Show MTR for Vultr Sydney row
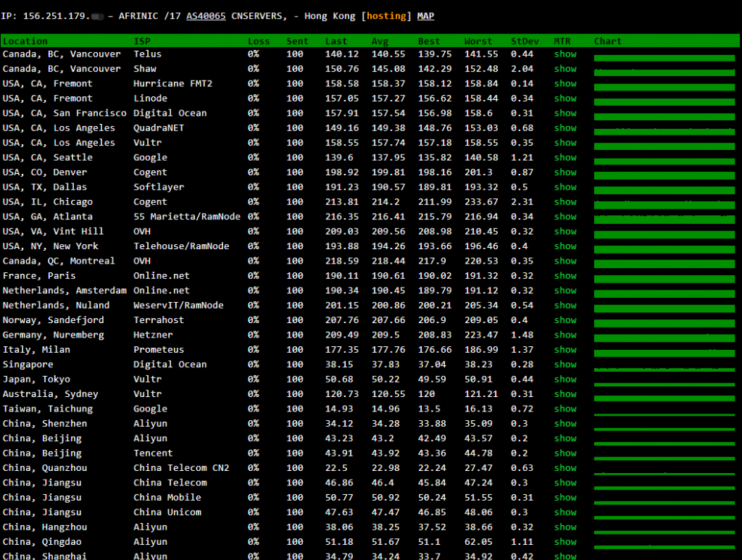 coord(565,394)
